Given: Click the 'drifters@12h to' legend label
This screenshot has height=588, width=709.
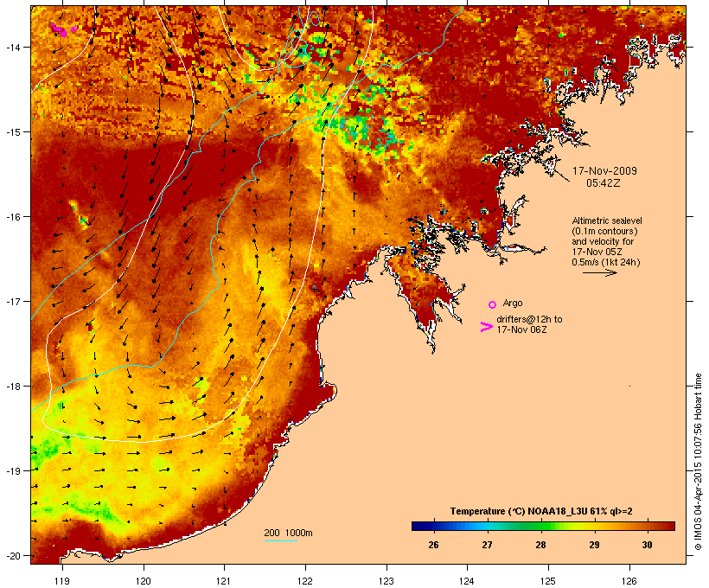Looking at the screenshot, I should tap(529, 319).
